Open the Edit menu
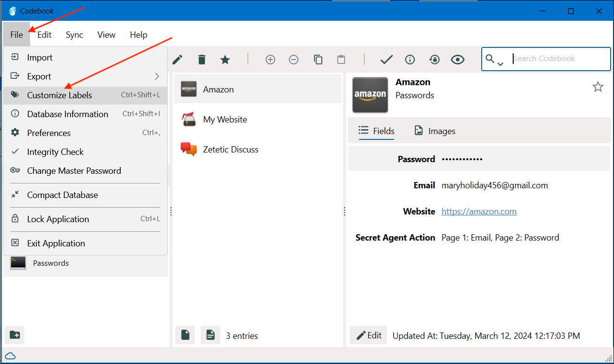 pos(45,34)
